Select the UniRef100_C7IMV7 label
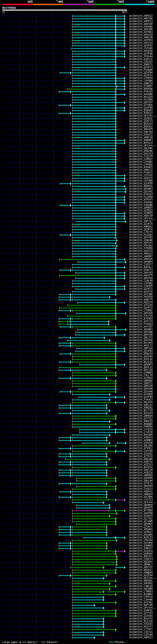157x644 pixels. point(141,629)
